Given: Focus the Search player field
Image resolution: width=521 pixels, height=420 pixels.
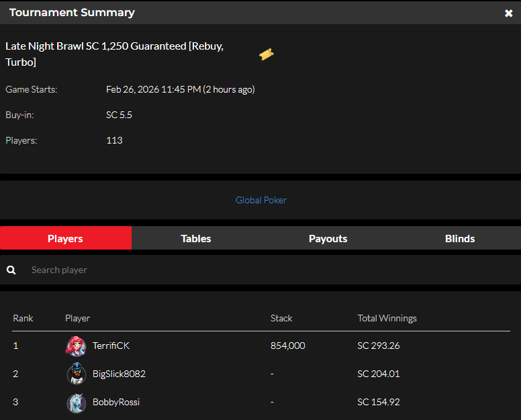Looking at the screenshot, I should coord(260,270).
